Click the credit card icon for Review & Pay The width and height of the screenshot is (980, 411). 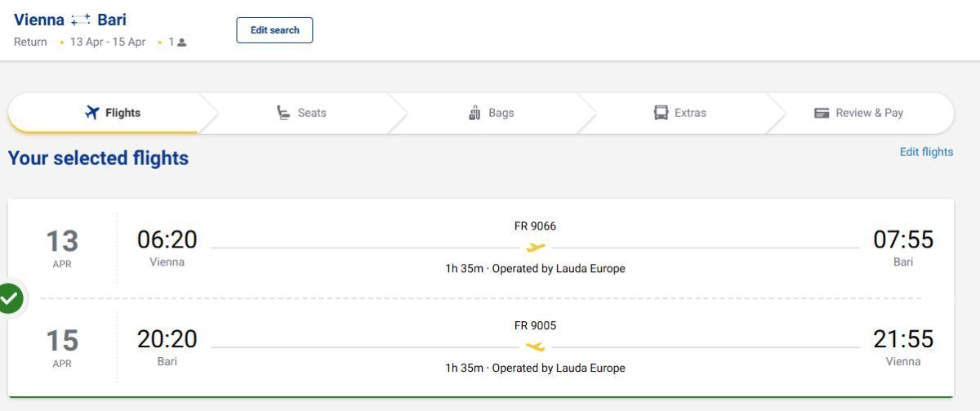tap(822, 113)
